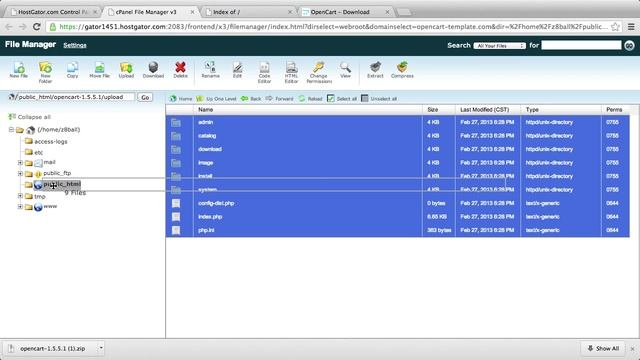Image resolution: width=640 pixels, height=360 pixels.
Task: Launch the Code Editor
Action: (x=264, y=72)
